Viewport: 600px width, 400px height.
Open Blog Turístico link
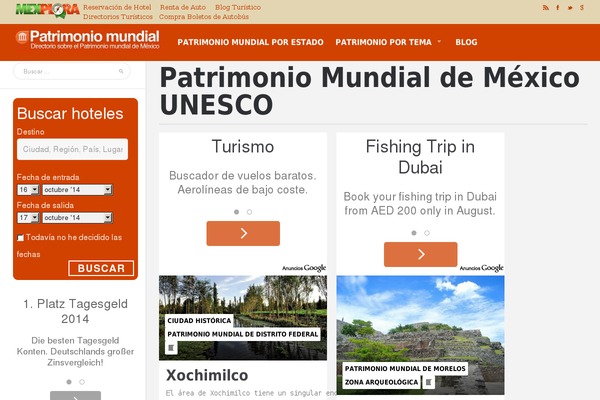point(238,7)
